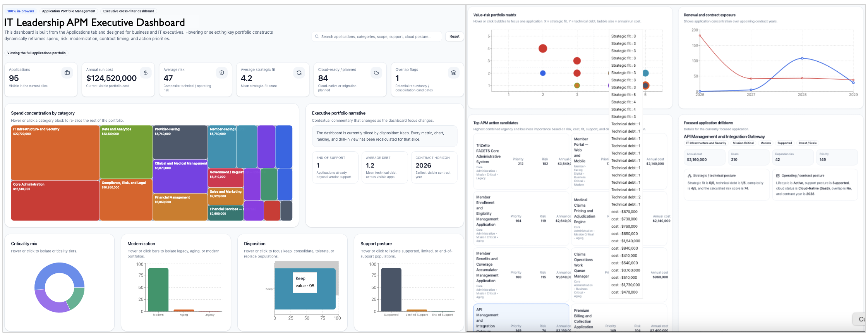Click the magnifier icon in the search box
The width and height of the screenshot is (868, 335).
pyautogui.click(x=317, y=36)
